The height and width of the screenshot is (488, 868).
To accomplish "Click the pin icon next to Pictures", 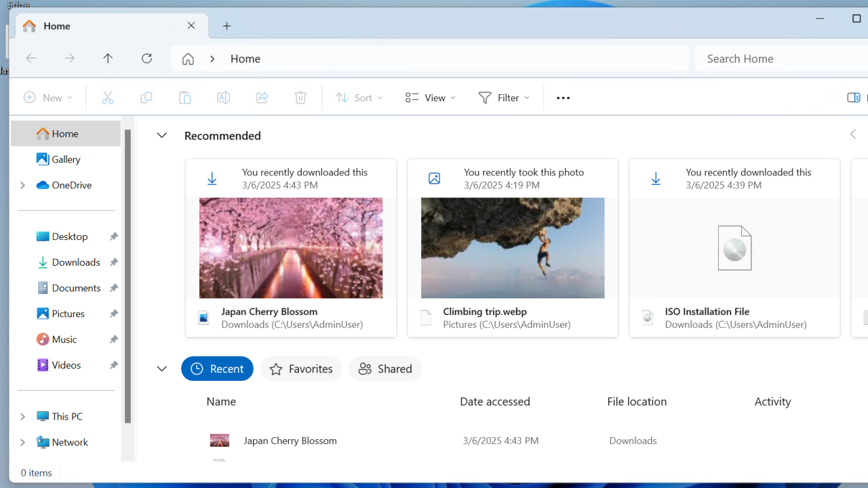I will tap(113, 314).
